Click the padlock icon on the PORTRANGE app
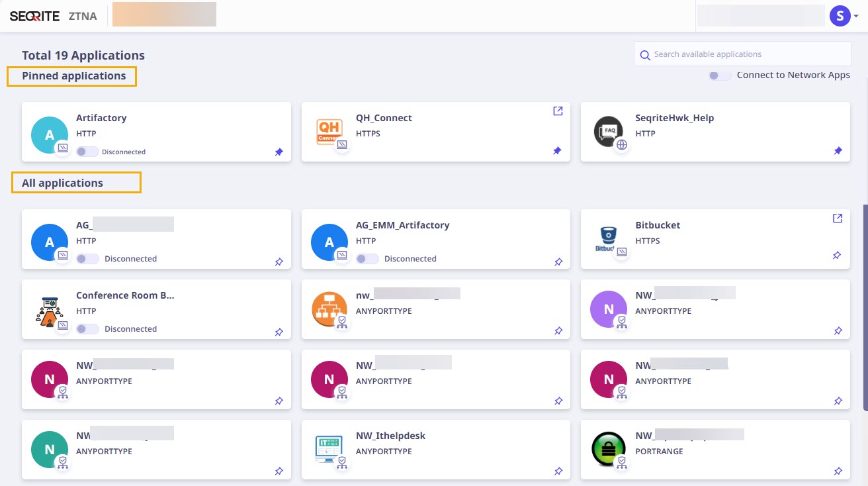The width and height of the screenshot is (868, 486). (608, 448)
